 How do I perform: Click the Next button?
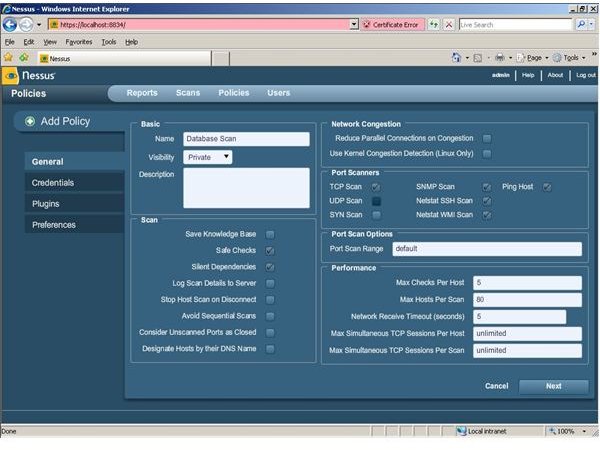coord(553,386)
